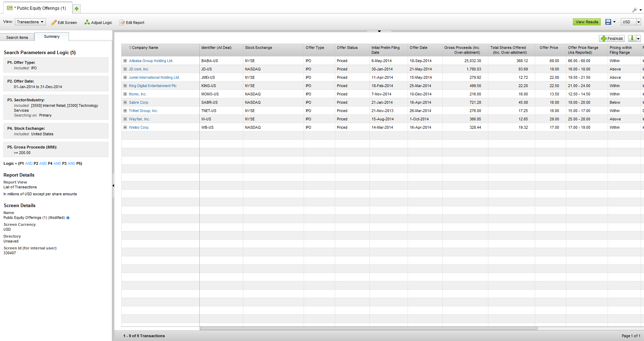Open the dropdown arrow beside the wrench
The width and height of the screenshot is (644, 341).
641,10
